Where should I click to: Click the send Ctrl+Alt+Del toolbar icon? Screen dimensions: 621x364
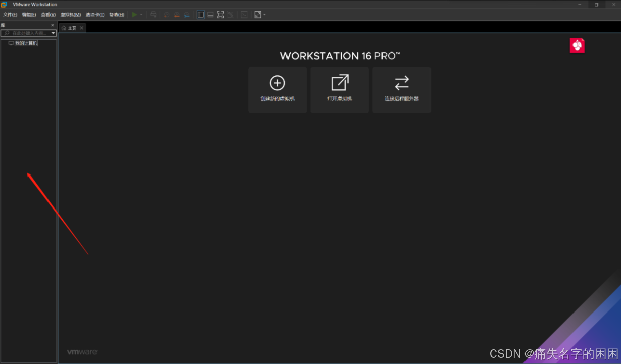tap(153, 15)
